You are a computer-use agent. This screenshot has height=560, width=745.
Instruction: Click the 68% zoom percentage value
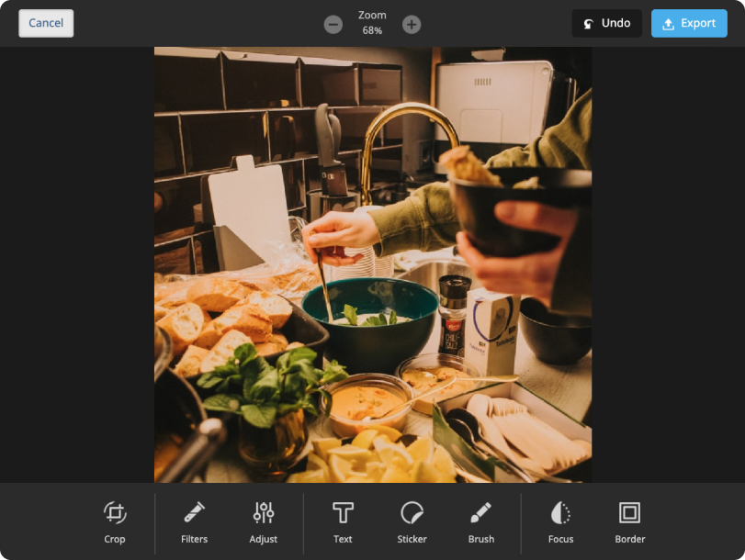(x=372, y=30)
